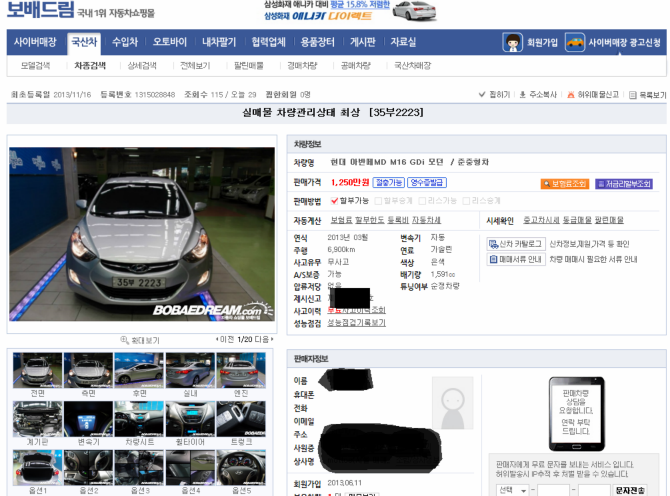Open the 동급매물 link
Screen dimensions: 670x496
pyautogui.click(x=577, y=220)
